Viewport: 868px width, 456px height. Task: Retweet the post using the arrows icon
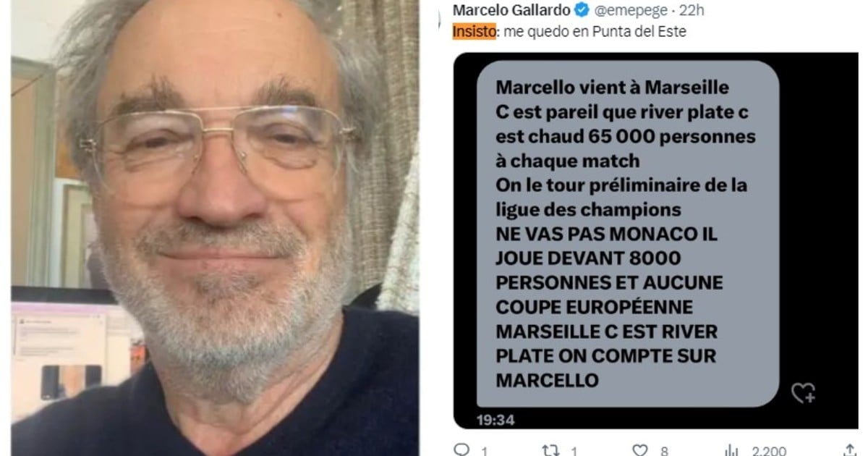coord(550,449)
